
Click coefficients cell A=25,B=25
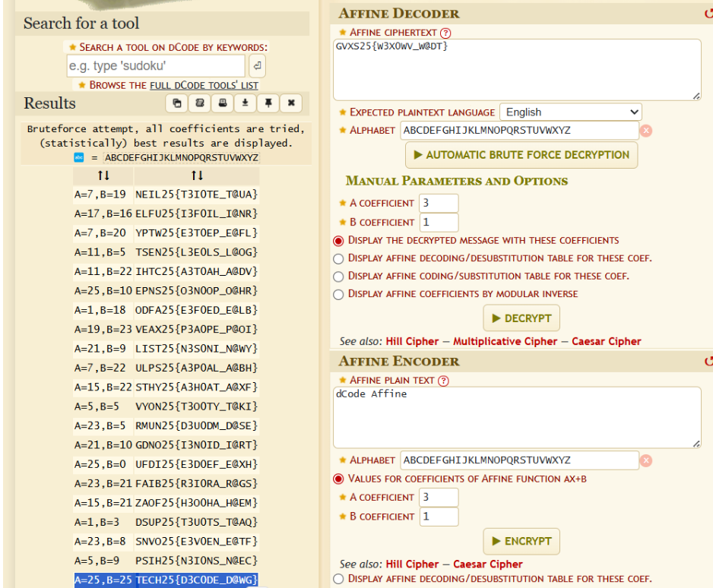pos(103,580)
